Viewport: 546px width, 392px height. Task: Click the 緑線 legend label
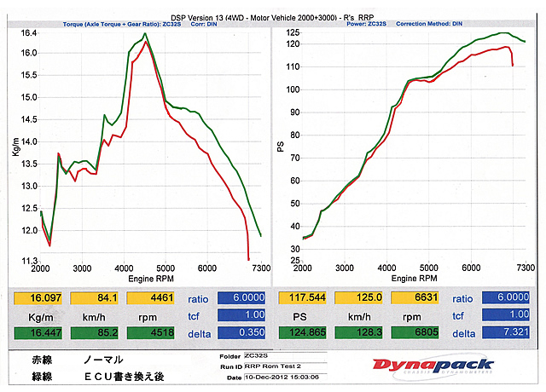tap(42, 377)
